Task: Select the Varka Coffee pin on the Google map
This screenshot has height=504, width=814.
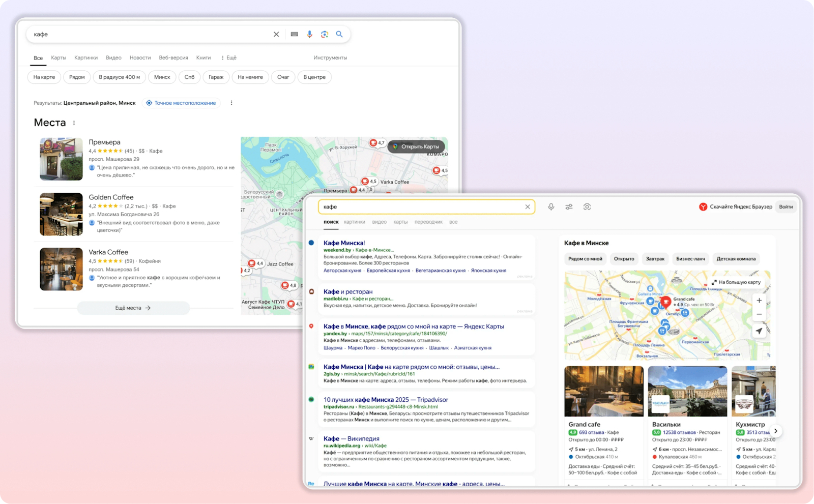Action: [369, 182]
